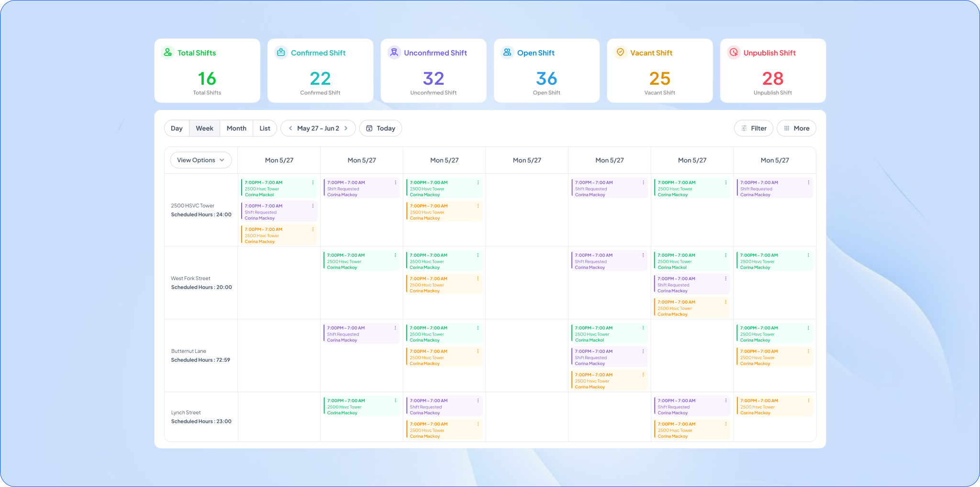The height and width of the screenshot is (487, 980).
Task: Click the 2500 HSVC Tower location label
Action: click(192, 206)
